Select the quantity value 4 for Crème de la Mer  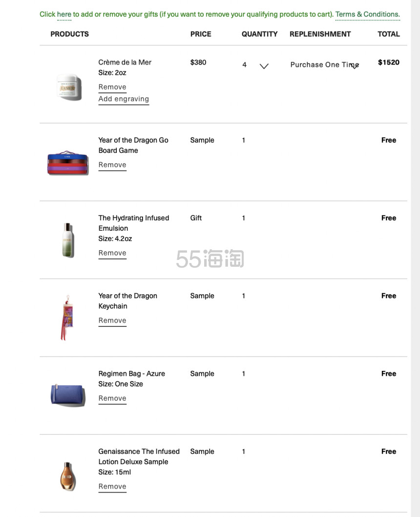(x=244, y=65)
